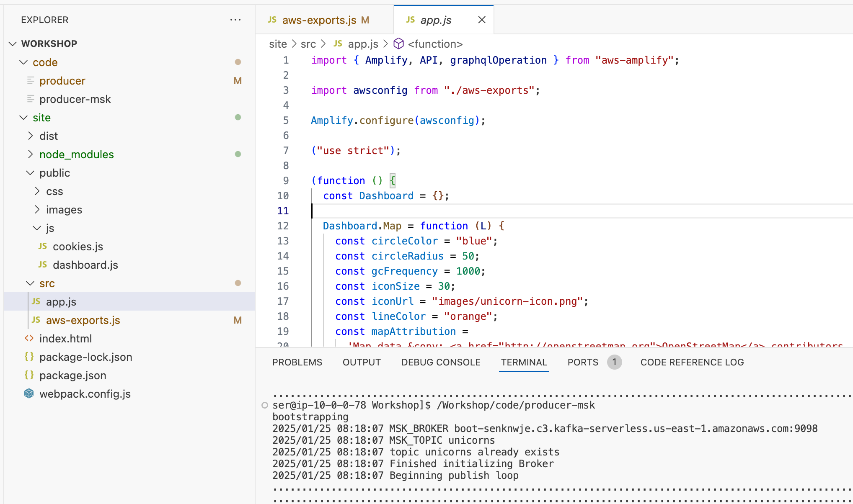853x504 pixels.
Task: Click '<function>' in the breadcrumb path
Action: 435,44
